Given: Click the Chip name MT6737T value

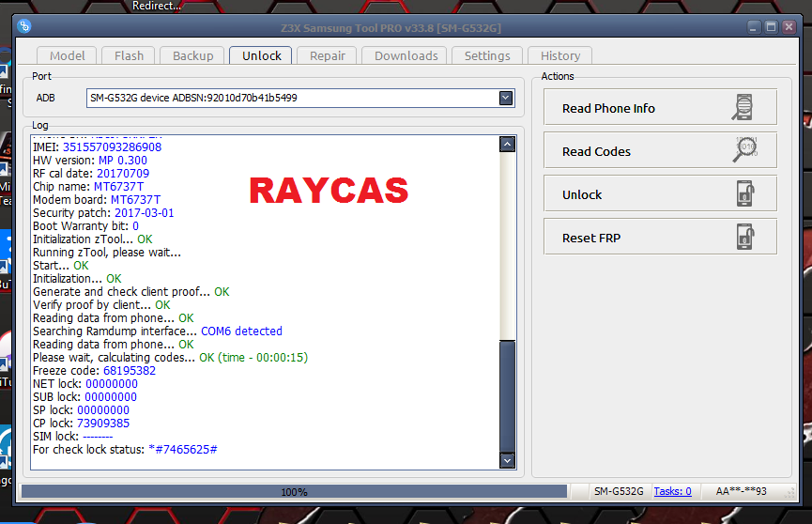Looking at the screenshot, I should [x=118, y=187].
